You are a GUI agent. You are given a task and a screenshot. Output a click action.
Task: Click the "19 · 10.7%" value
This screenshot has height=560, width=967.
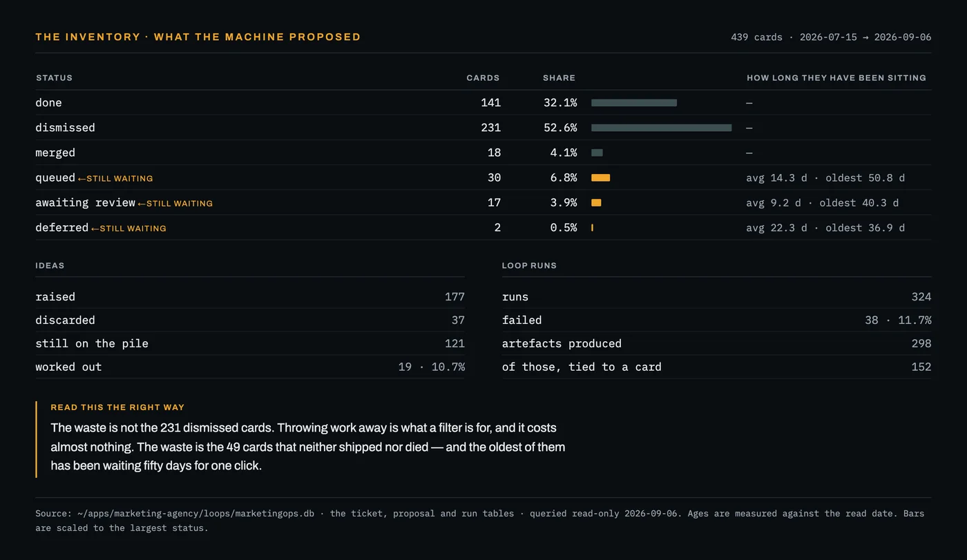[x=432, y=367]
